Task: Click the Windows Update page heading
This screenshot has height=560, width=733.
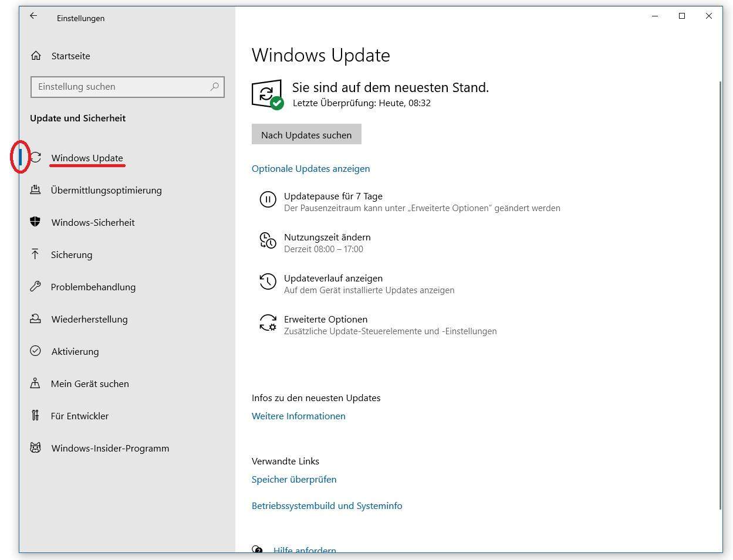Action: click(320, 55)
